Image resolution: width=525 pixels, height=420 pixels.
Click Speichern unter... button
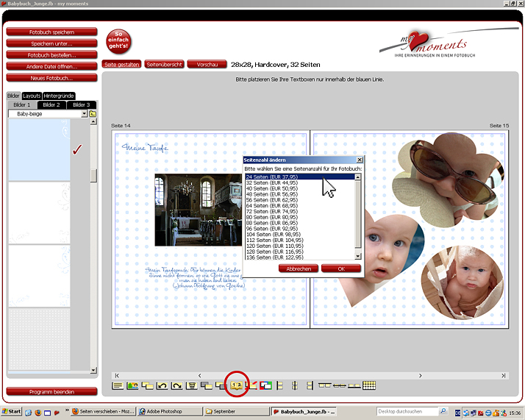(52, 43)
